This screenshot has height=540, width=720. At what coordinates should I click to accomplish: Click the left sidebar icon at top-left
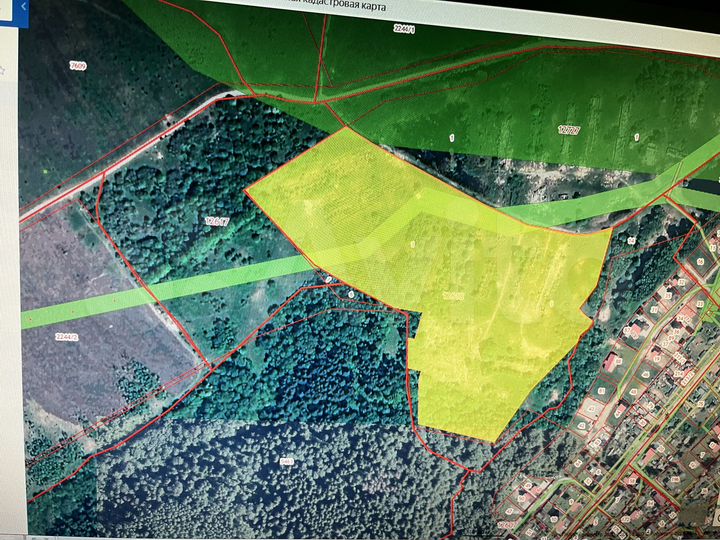pos(5,70)
